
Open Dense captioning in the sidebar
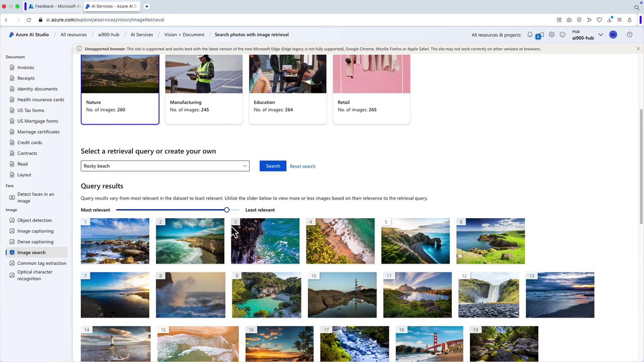tap(35, 242)
